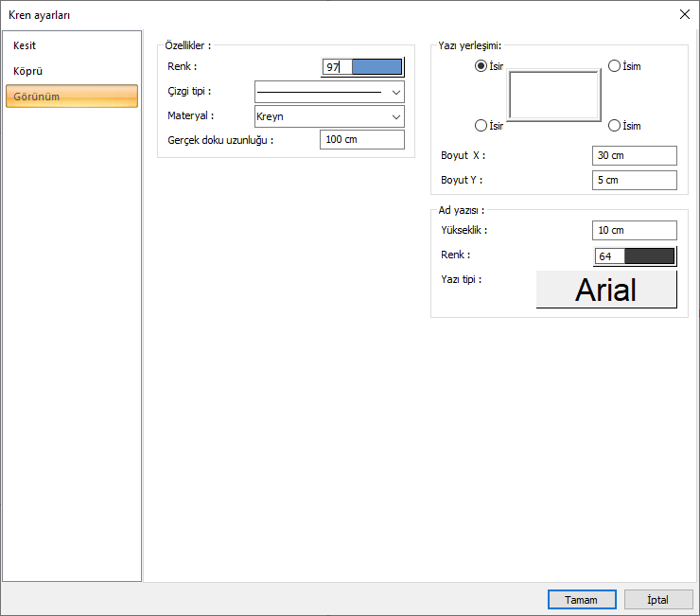Click the Gerçek doku uzunluğu field
This screenshot has width=700, height=616.
pyautogui.click(x=361, y=140)
